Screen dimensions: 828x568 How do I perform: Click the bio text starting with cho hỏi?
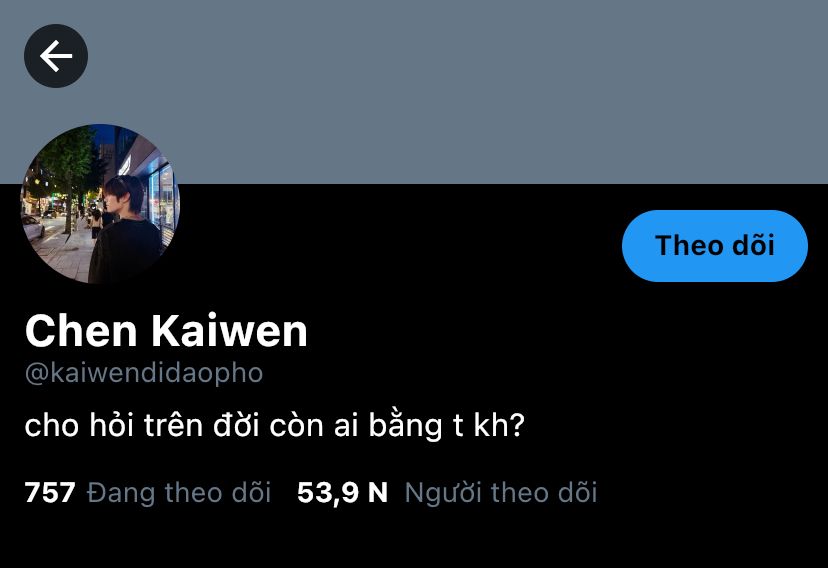(x=275, y=425)
